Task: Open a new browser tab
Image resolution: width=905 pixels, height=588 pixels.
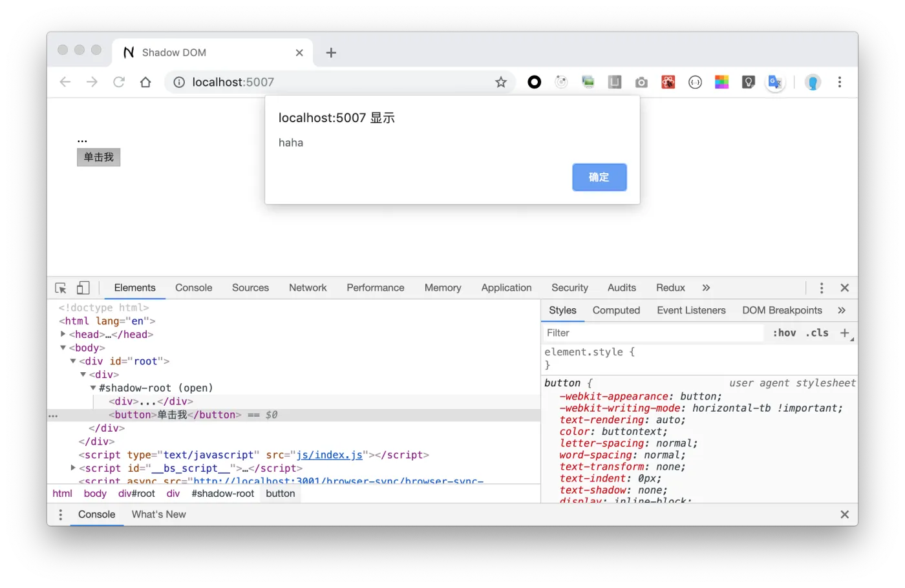Action: [331, 53]
